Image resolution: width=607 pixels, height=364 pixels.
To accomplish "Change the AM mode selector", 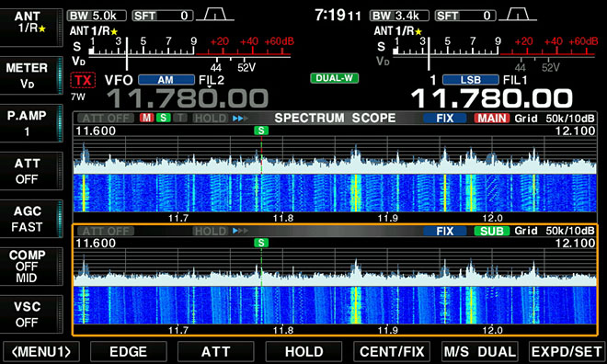I will click(166, 80).
